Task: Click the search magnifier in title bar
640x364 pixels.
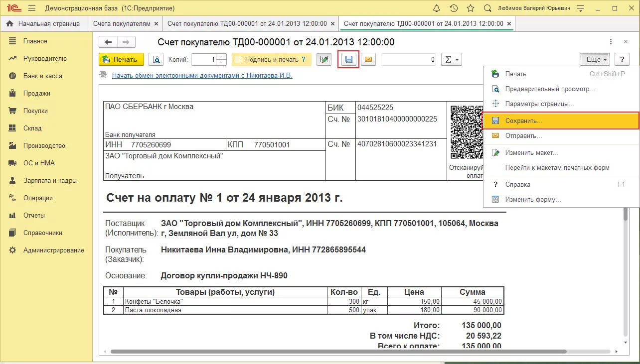Action: click(x=487, y=8)
